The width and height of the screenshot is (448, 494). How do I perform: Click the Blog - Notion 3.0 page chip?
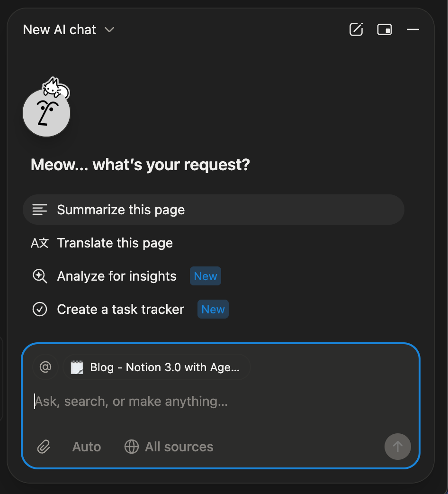coord(156,367)
